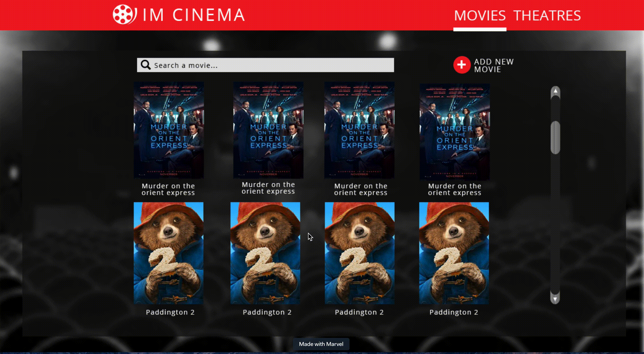
Task: Click the first 'Murder on the orient express' caption
Action: click(x=168, y=189)
